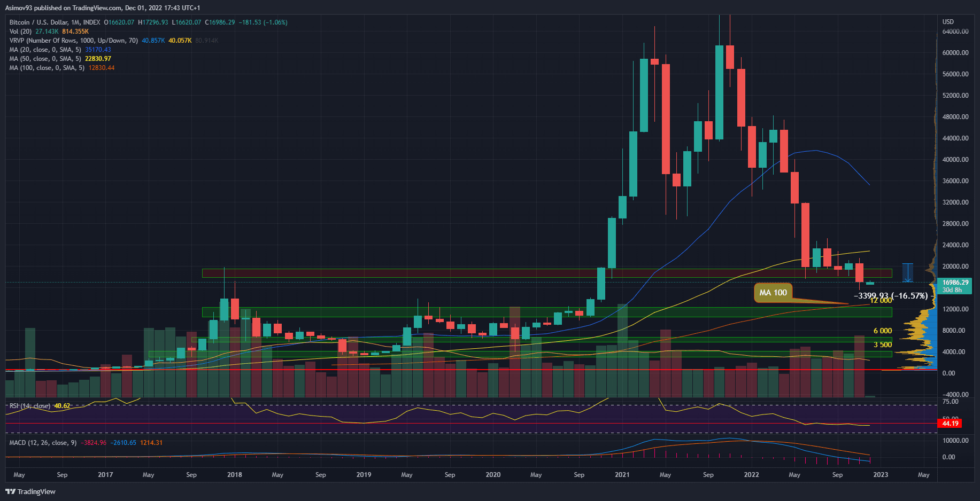This screenshot has width=980, height=501.
Task: Select the Vol (20) indicator legend
Action: coord(20,32)
